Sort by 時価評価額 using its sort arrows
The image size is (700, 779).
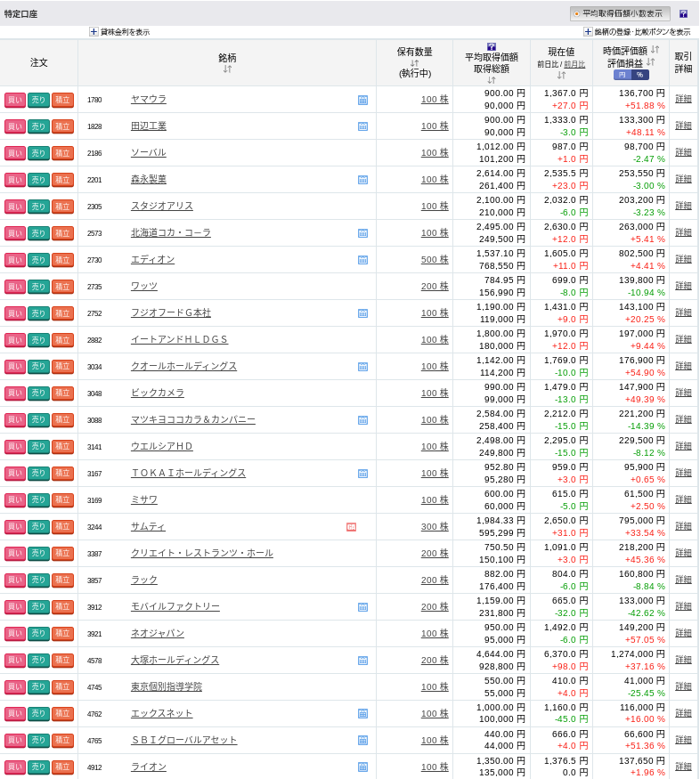click(x=655, y=50)
